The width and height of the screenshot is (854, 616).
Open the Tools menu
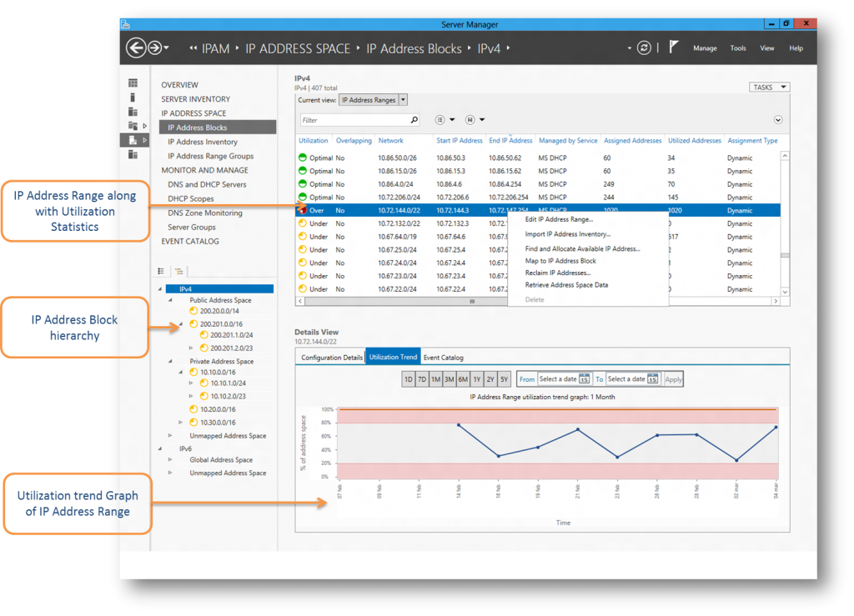pos(738,48)
